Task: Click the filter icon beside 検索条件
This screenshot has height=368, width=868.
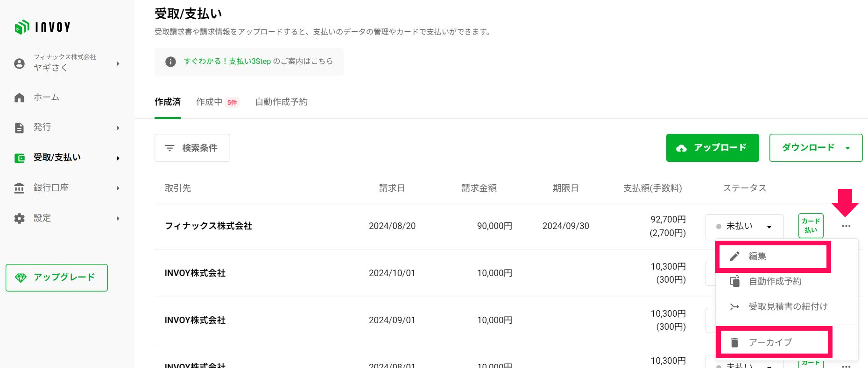Action: (169, 148)
